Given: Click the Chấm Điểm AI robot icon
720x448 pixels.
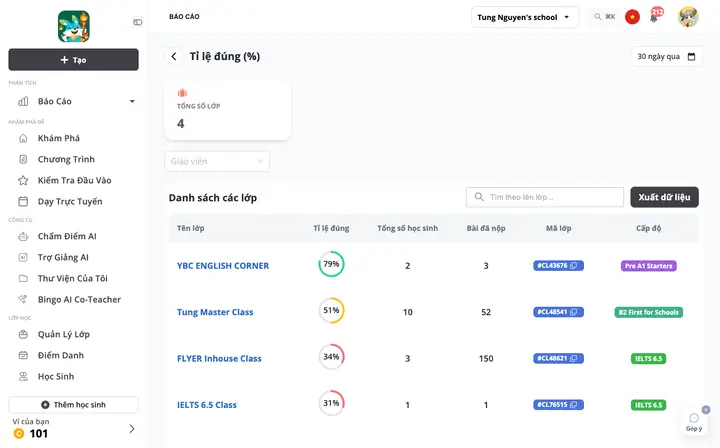Looking at the screenshot, I should [23, 236].
